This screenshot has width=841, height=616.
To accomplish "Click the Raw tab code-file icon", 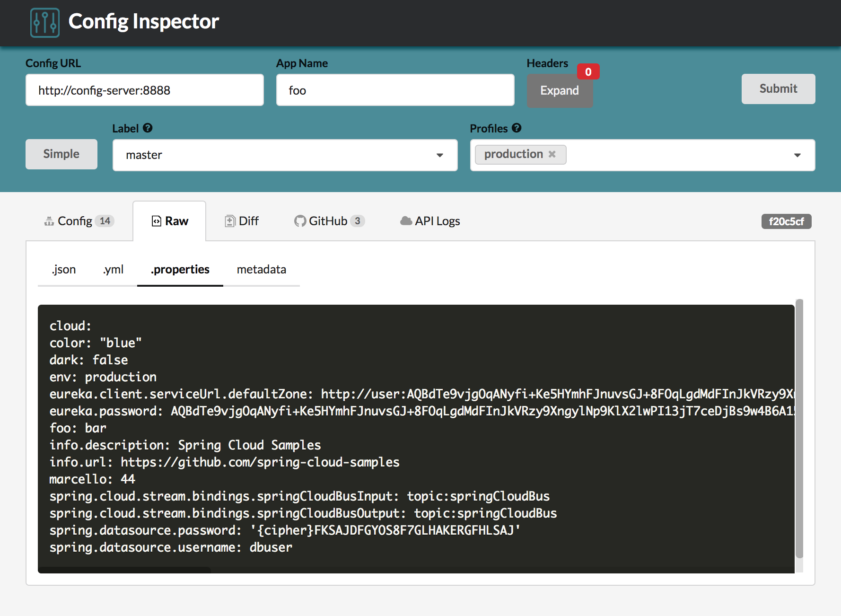I will (x=156, y=221).
